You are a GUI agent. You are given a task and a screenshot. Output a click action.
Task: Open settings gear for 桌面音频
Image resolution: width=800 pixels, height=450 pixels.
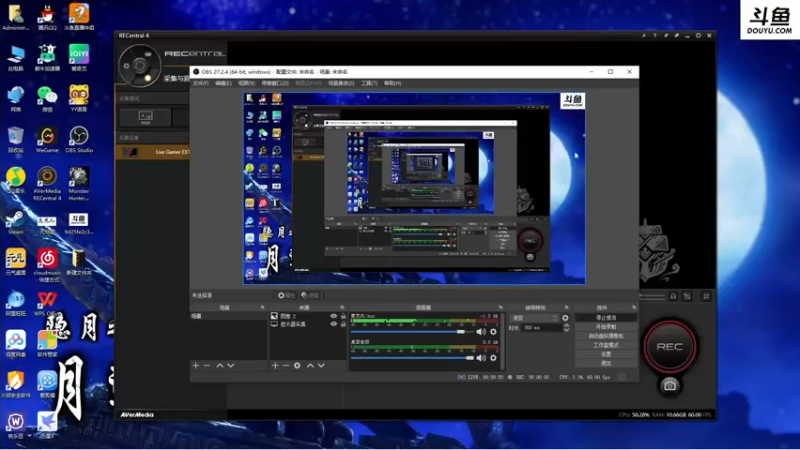[493, 358]
